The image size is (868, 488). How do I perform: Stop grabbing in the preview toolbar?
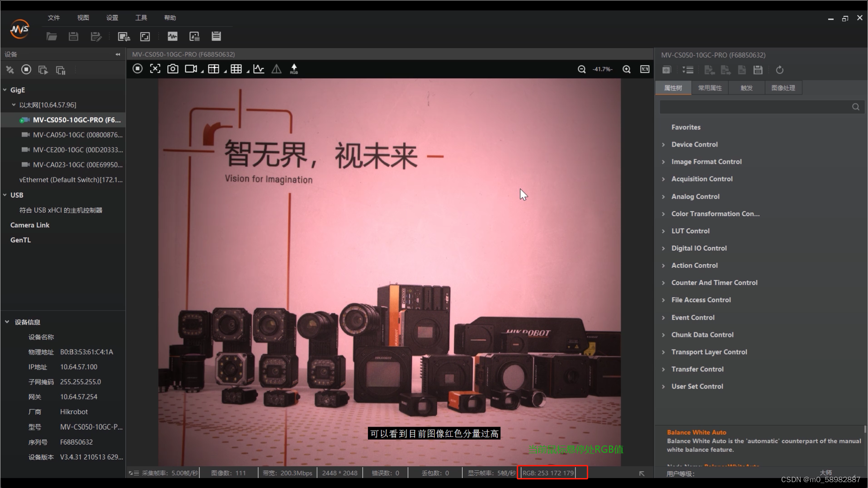pos(137,69)
